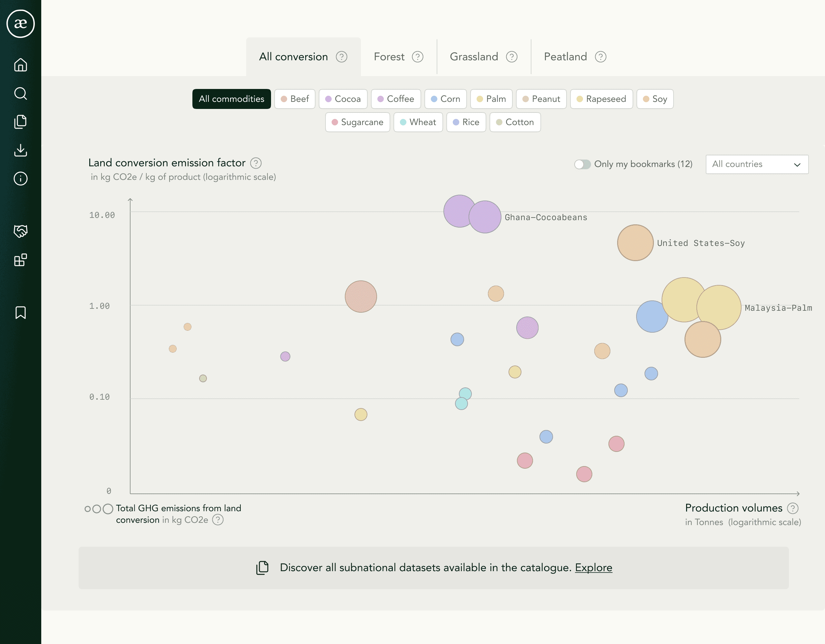Image resolution: width=825 pixels, height=644 pixels.
Task: Open the apps grid sidebar icon
Action: point(20,260)
